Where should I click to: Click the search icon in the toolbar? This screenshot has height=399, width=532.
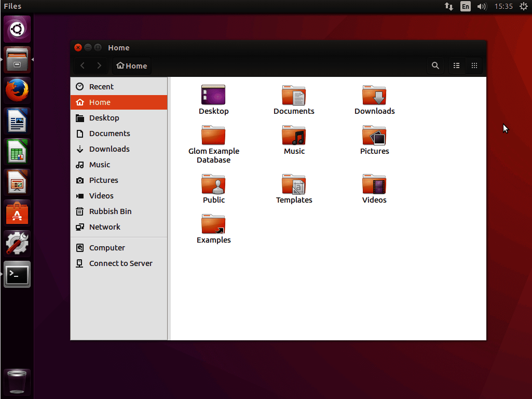(x=435, y=65)
